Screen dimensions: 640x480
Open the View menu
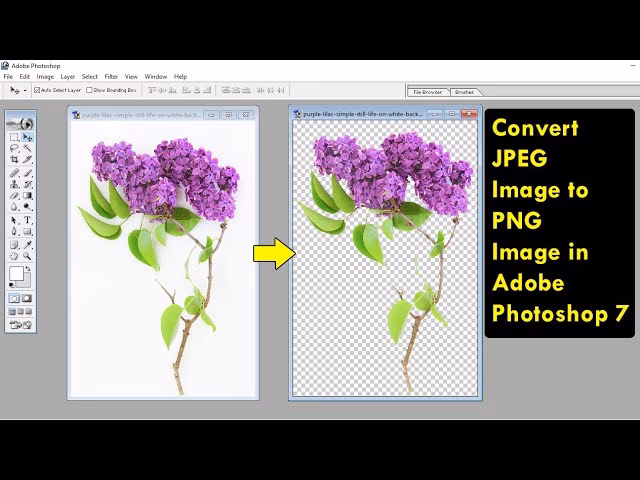point(131,76)
